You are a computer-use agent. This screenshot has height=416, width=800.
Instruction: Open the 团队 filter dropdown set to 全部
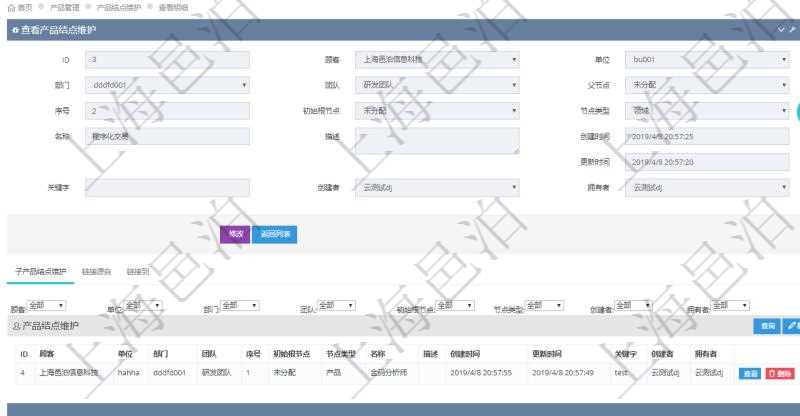tap(336, 305)
